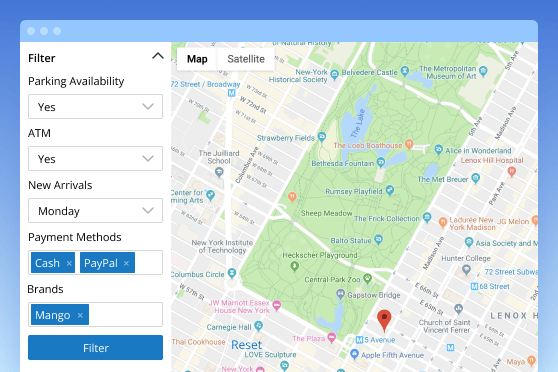Click the Ladurée New York Madison marker
The image size is (558, 372).
click(x=443, y=222)
